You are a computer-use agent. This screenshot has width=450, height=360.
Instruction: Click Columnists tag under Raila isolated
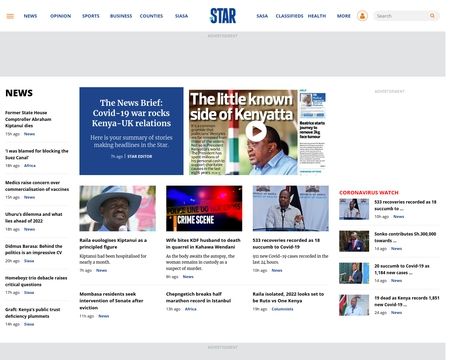pos(282,309)
